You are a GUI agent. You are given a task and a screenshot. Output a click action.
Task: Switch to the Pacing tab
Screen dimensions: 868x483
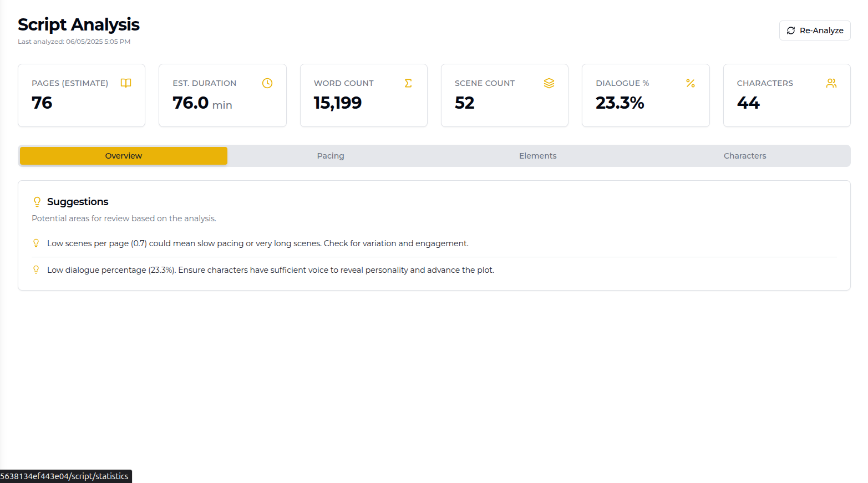tap(331, 156)
